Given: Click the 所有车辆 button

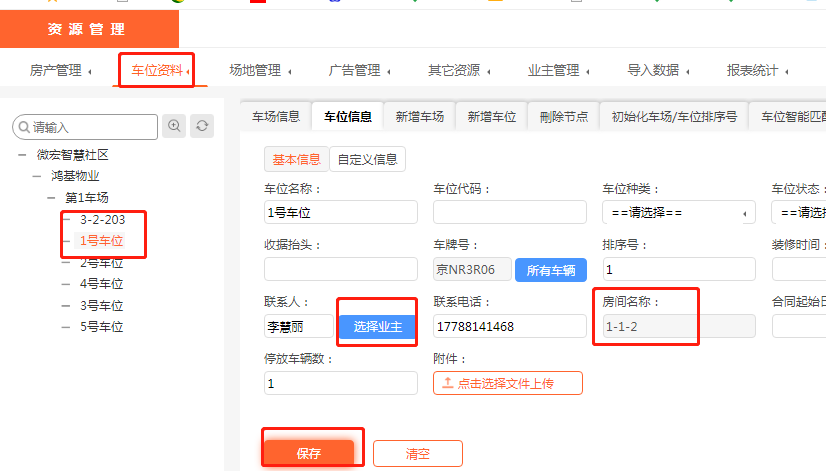Looking at the screenshot, I should click(550, 270).
